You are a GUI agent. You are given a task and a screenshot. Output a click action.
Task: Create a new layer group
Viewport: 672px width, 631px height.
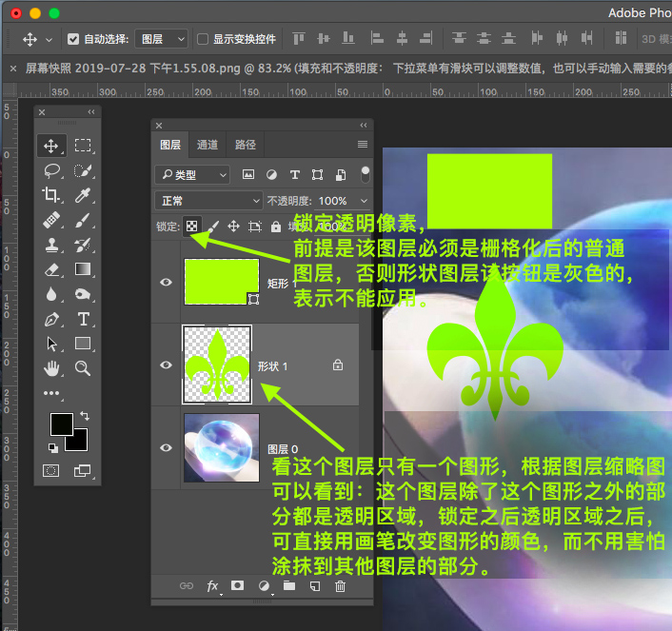(289, 585)
